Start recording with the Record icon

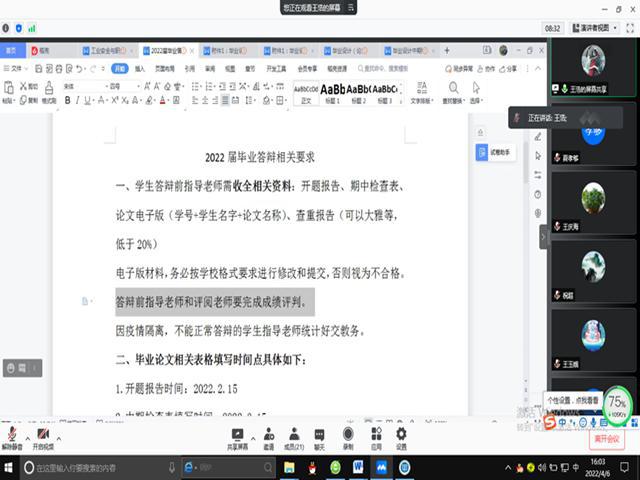coord(348,438)
